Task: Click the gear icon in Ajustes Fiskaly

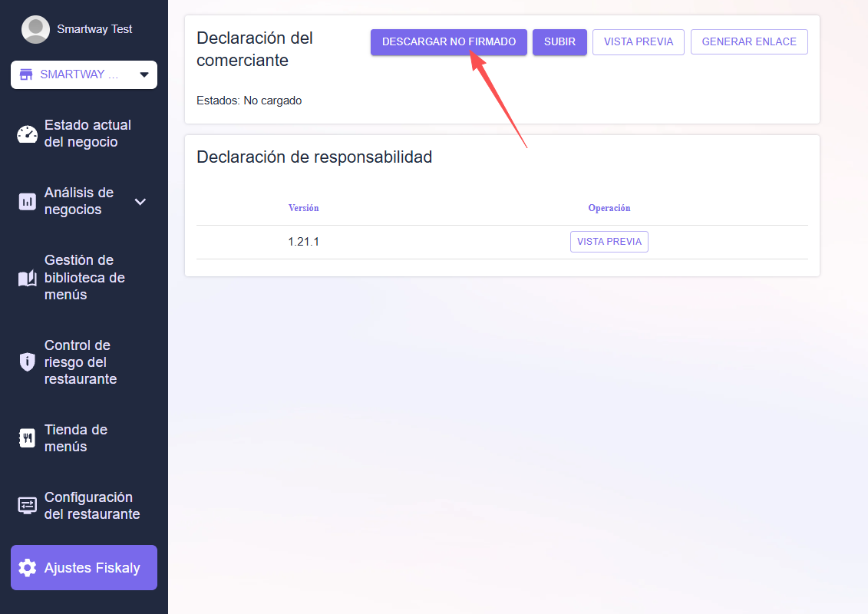Action: [27, 567]
